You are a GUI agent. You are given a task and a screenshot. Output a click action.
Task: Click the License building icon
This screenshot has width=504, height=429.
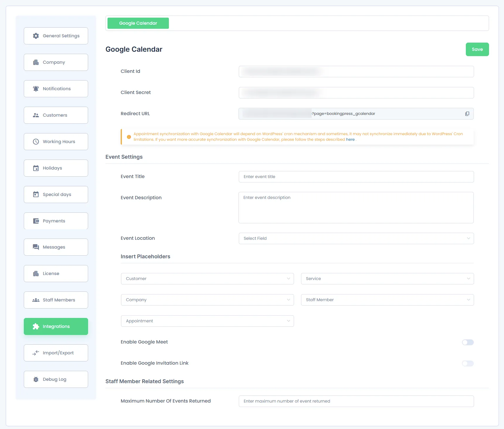36,274
